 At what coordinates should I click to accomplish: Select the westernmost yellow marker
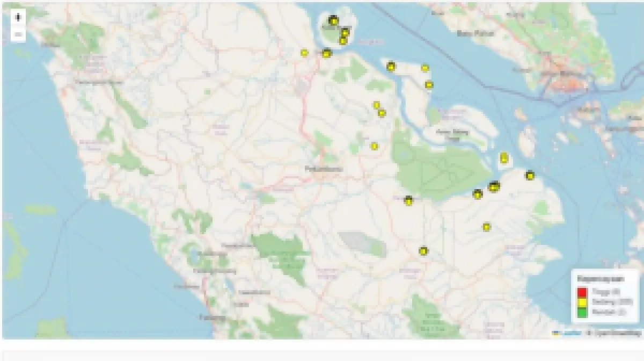304,53
